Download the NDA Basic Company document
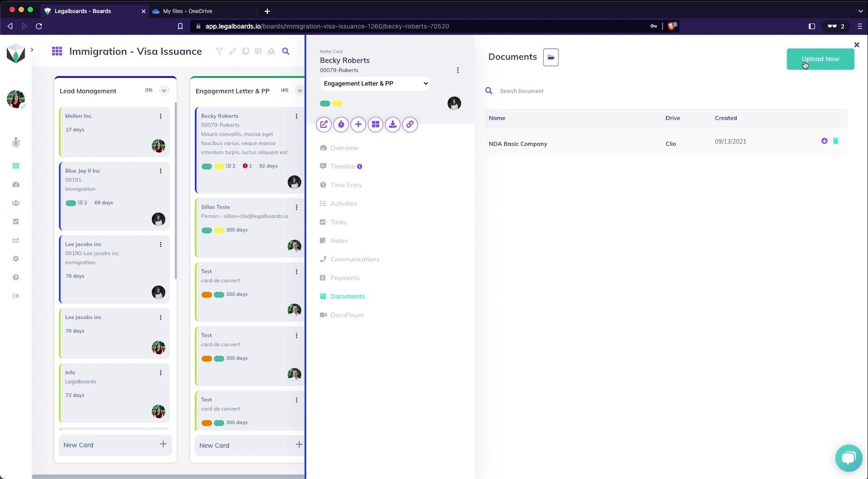 tap(824, 141)
